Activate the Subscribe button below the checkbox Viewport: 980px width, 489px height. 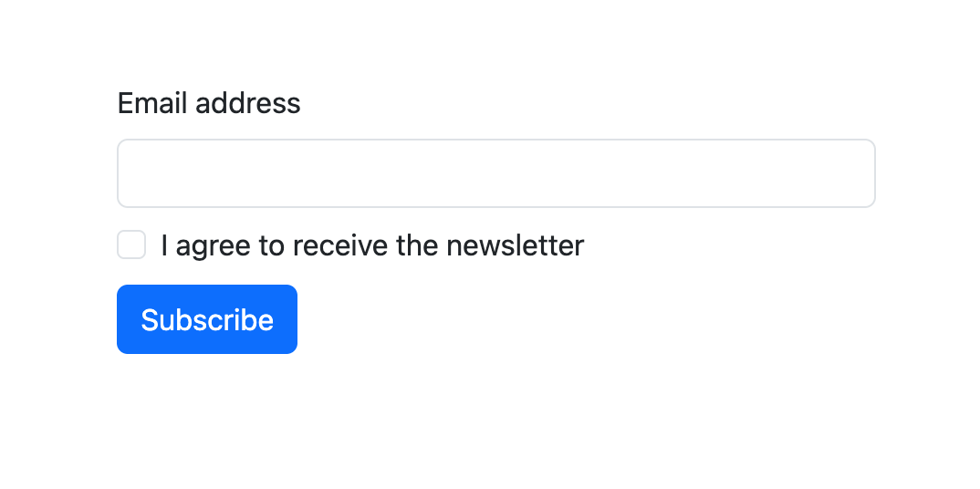(207, 319)
